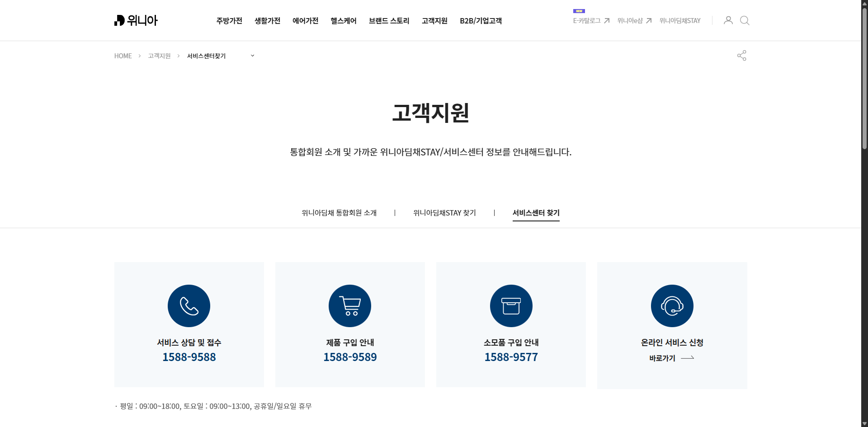The width and height of the screenshot is (868, 427).
Task: Click the box icon above 소모품 구입 안내
Action: [x=511, y=305]
